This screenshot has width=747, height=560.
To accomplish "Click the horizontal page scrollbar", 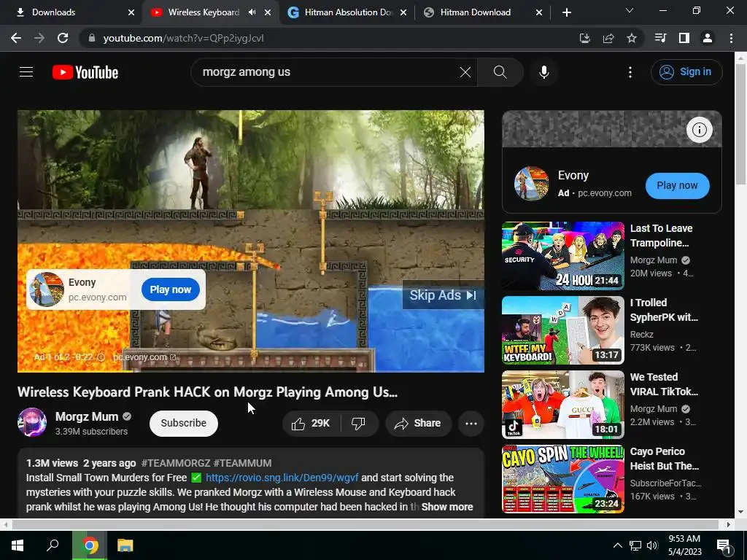I will coord(365,524).
